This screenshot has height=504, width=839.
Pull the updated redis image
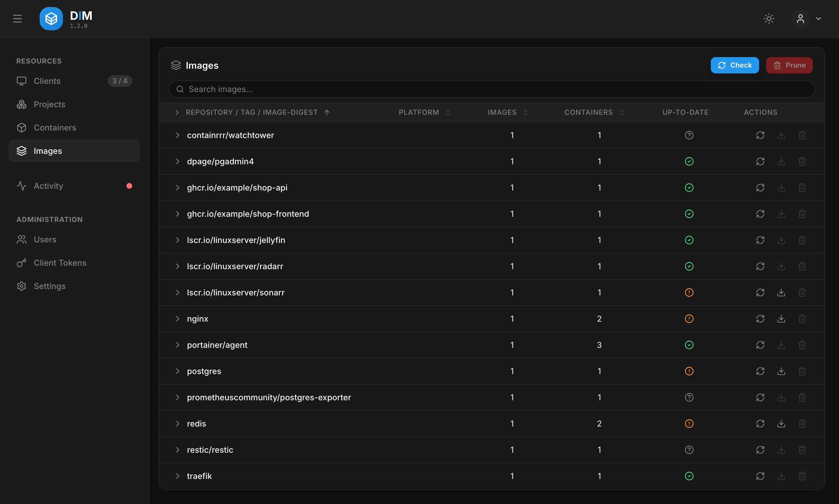[781, 424]
